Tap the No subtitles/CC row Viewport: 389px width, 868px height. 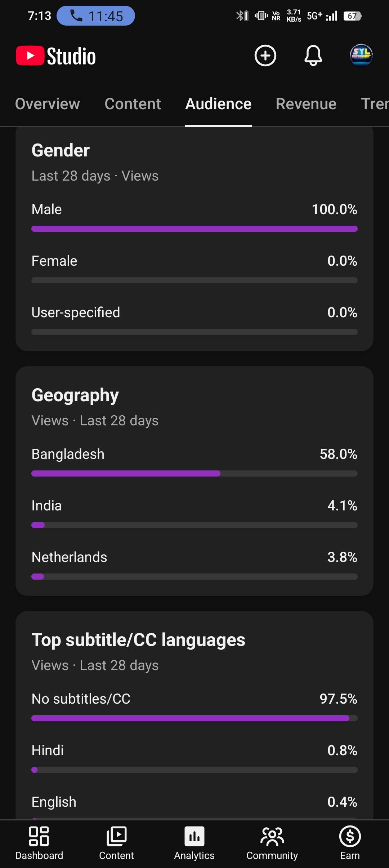pos(194,699)
